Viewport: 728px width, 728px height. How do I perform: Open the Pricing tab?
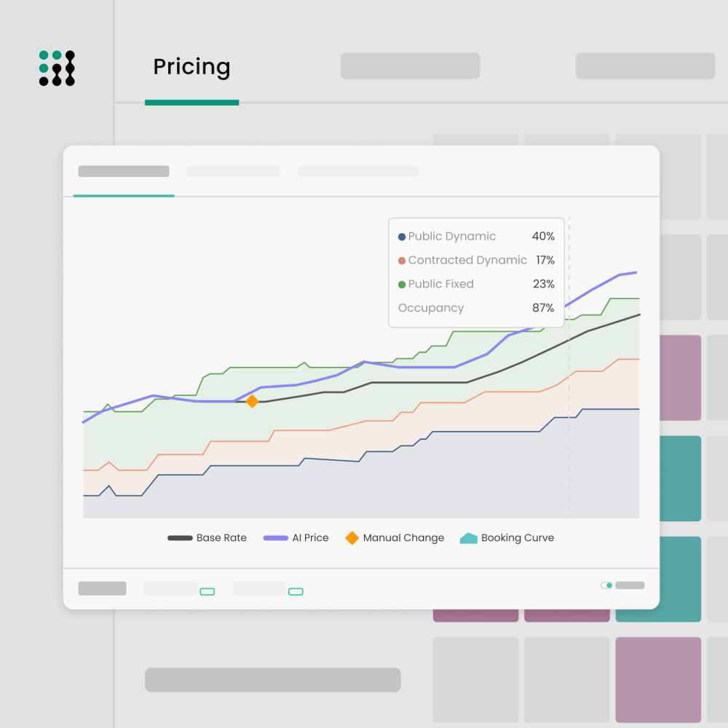click(191, 68)
